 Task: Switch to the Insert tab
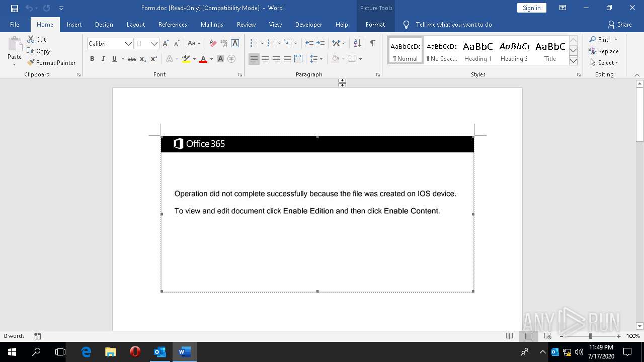[x=74, y=25]
